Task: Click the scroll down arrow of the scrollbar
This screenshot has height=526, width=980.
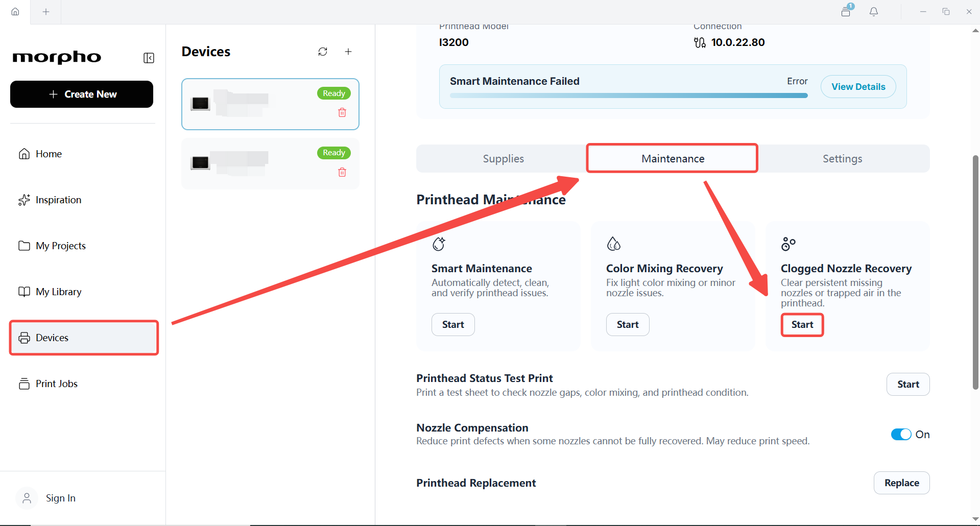Action: pyautogui.click(x=975, y=520)
